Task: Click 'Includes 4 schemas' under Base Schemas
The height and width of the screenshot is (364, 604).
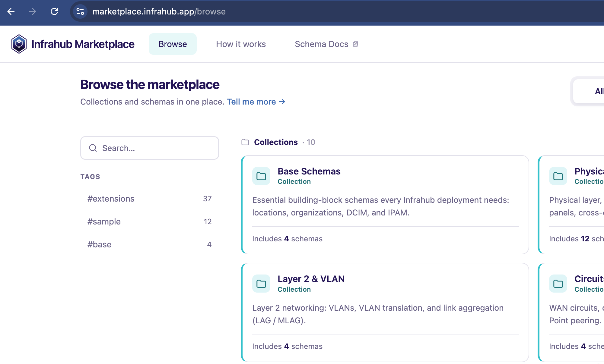Action: (x=287, y=239)
